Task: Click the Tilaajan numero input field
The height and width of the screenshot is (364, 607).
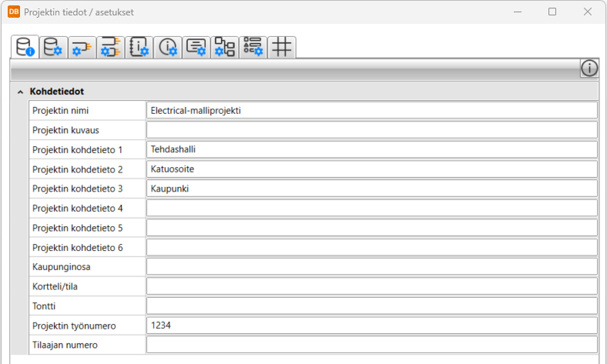Action: click(371, 345)
